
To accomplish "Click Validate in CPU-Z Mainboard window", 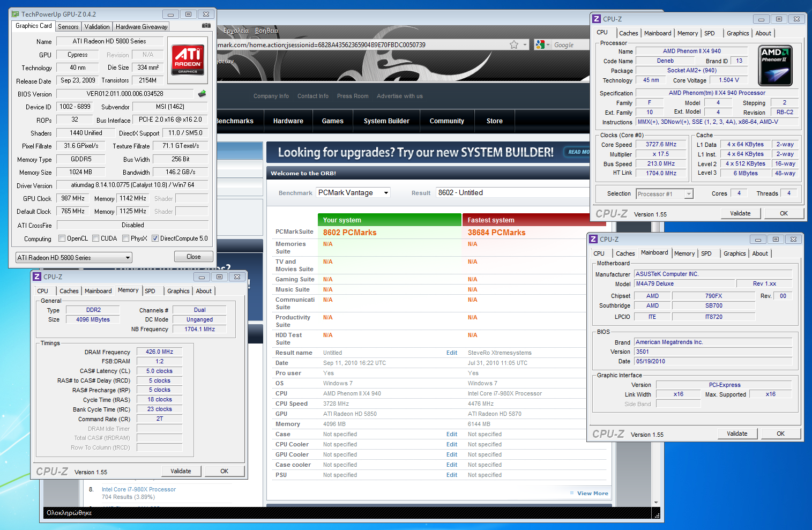I will click(x=737, y=434).
